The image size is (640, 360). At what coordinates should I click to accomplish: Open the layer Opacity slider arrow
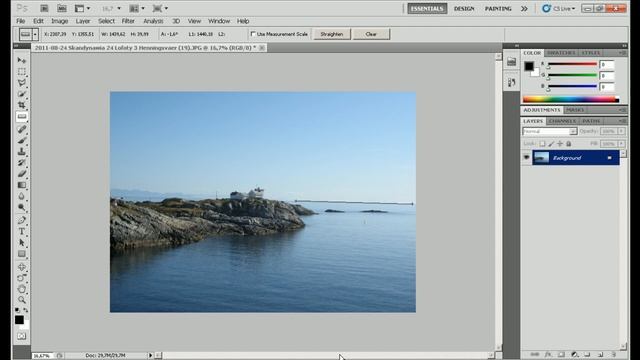click(x=621, y=131)
